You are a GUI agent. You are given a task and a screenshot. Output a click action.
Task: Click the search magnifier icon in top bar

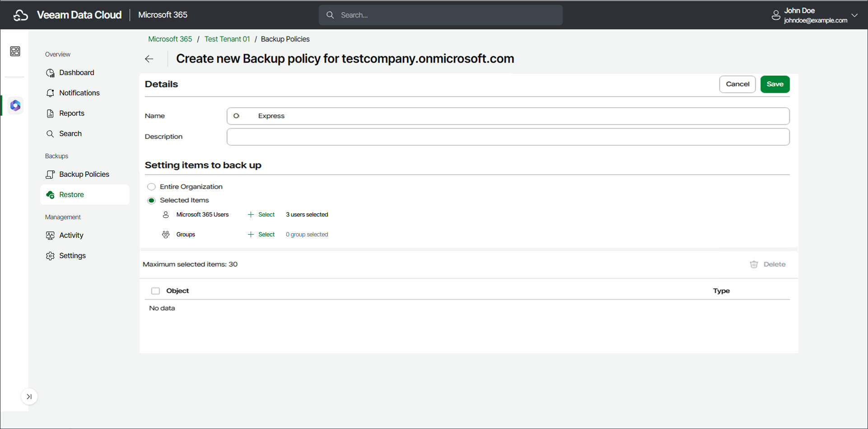pos(330,15)
